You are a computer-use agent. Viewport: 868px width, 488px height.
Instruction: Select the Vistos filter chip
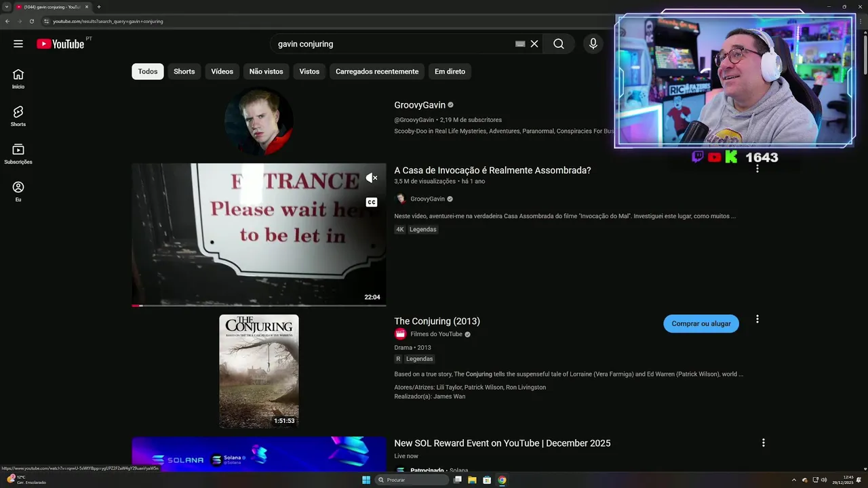point(309,71)
